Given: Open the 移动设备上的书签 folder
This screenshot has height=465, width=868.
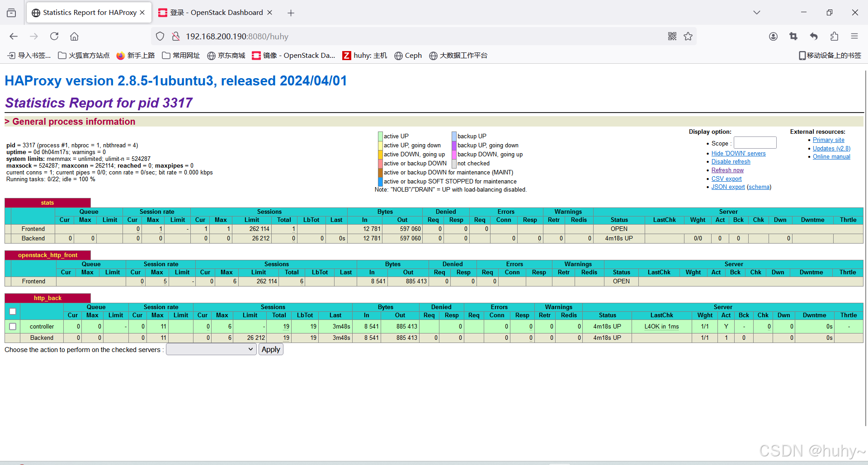Looking at the screenshot, I should [830, 55].
